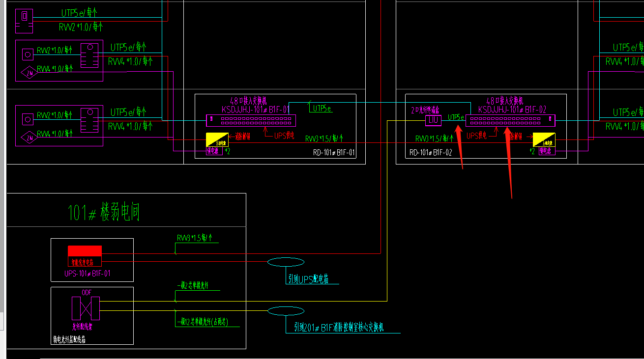Viewport: 644px width, 359px height.
Task: Select the 智能化变电箱 text in red box
Action: pos(82,262)
